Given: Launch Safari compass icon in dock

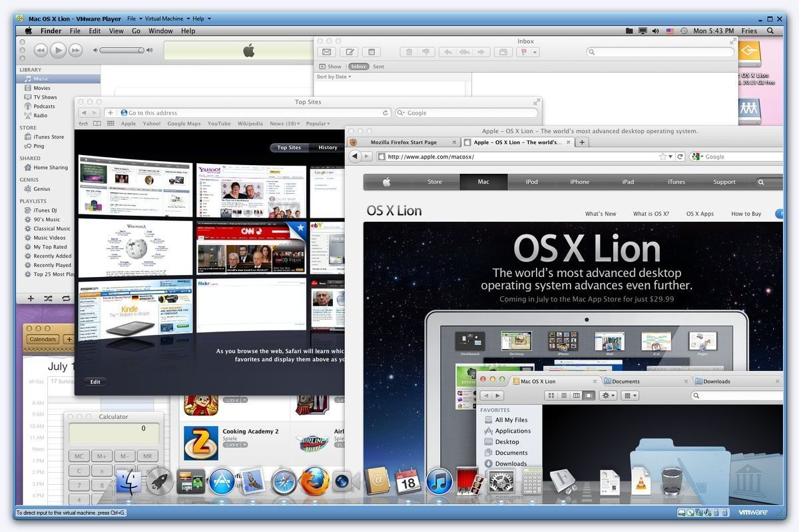Looking at the screenshot, I should point(284,481).
